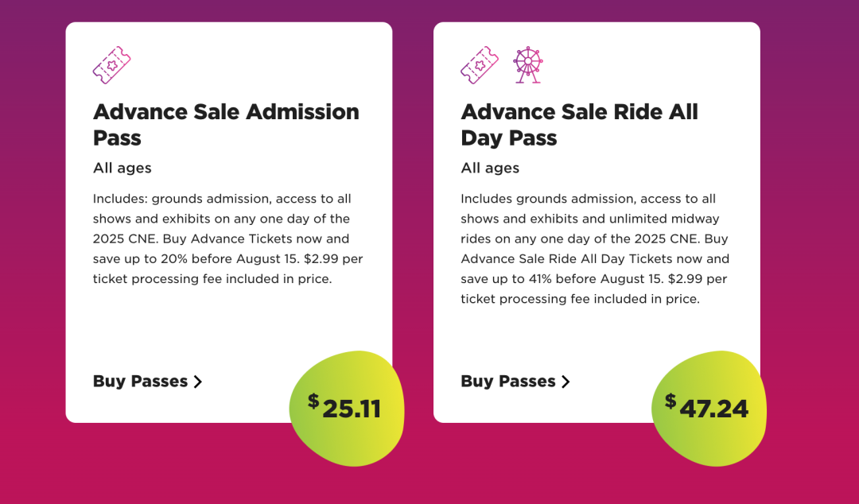Click the 25.11 price number

coord(352,409)
